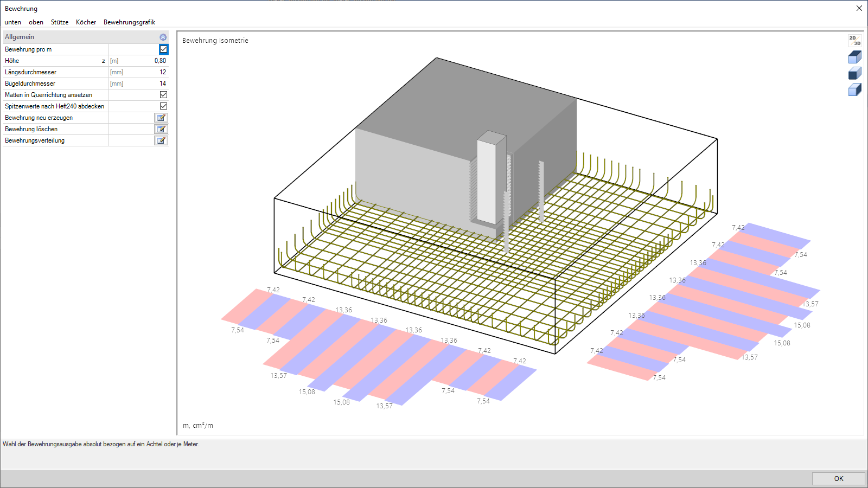The width and height of the screenshot is (868, 488).
Task: Click the edit icon for Bewehrung neu erzeugen
Action: click(161, 118)
